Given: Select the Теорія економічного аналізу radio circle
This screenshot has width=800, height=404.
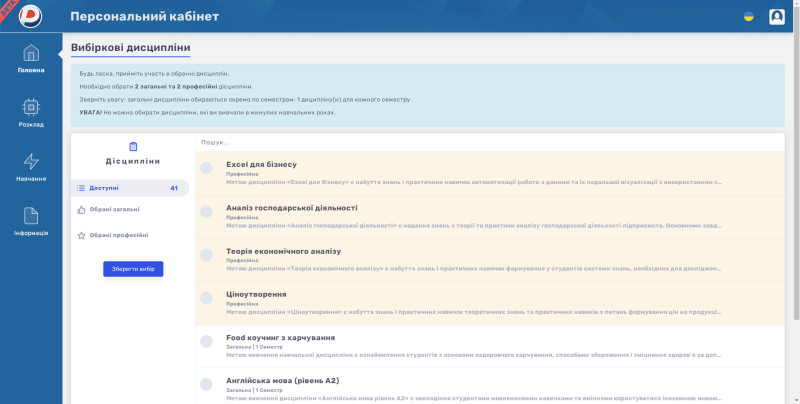Looking at the screenshot, I should (x=206, y=255).
